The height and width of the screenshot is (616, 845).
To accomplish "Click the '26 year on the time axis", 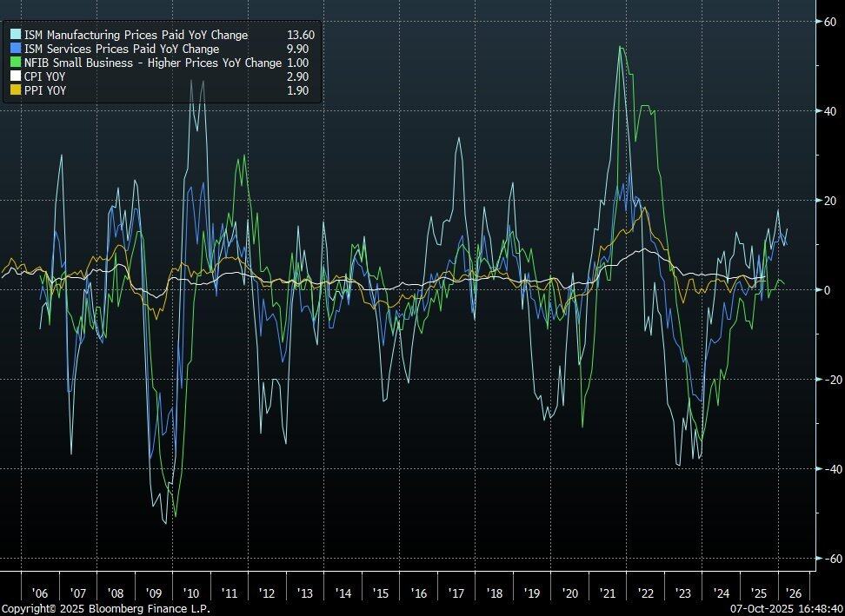I will point(796,593).
